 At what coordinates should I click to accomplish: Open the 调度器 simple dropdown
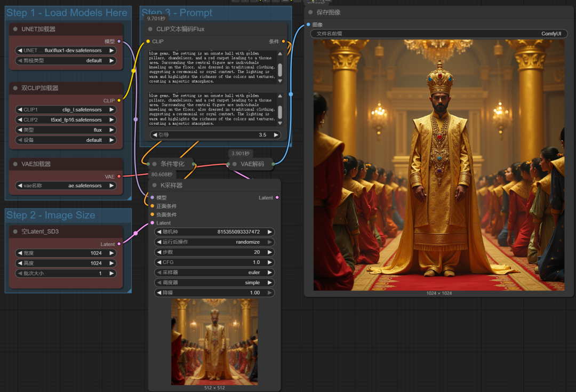(214, 283)
